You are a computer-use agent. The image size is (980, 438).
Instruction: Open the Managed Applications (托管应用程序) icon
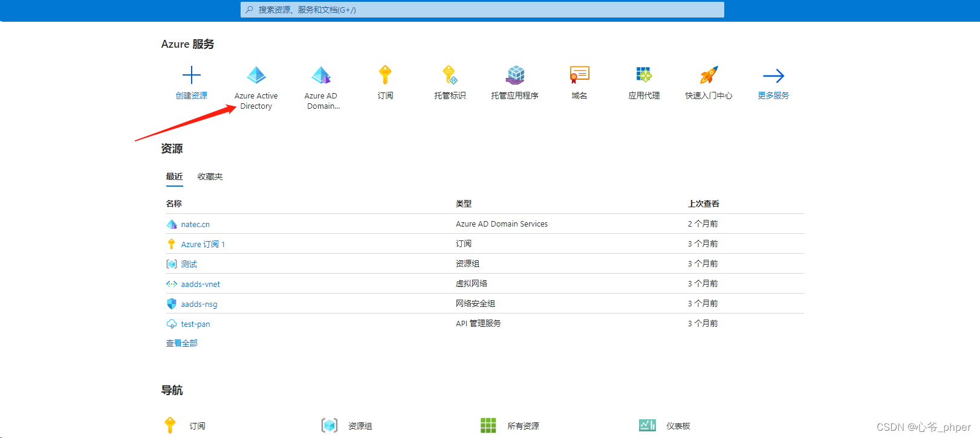coord(515,75)
